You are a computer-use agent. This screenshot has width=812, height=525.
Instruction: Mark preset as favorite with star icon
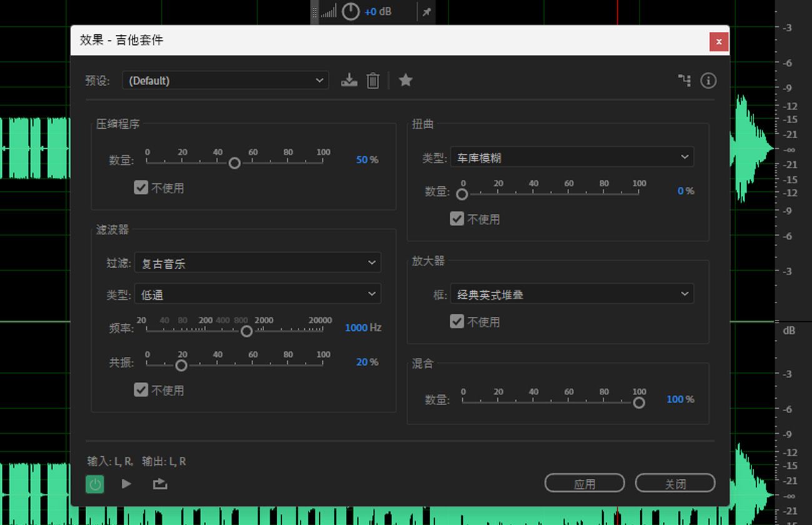(405, 80)
